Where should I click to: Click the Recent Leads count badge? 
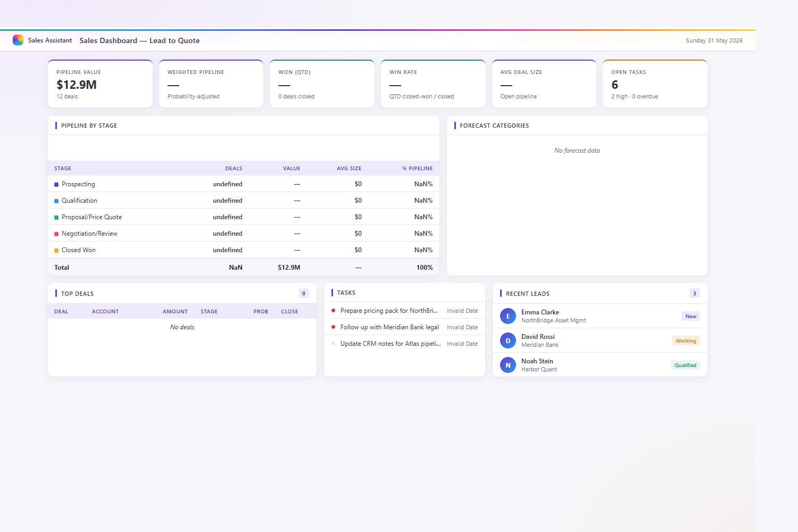click(x=694, y=293)
